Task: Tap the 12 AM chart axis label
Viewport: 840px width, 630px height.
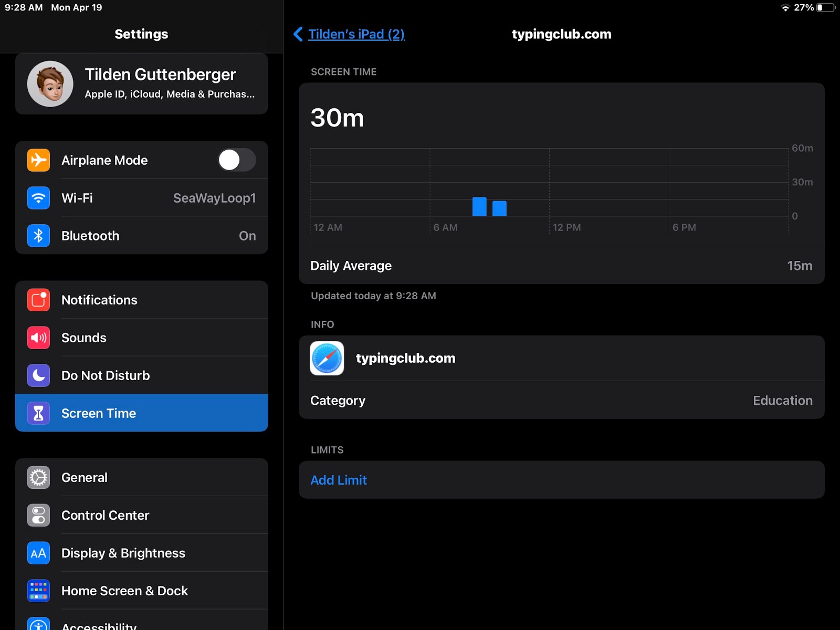Action: (328, 227)
